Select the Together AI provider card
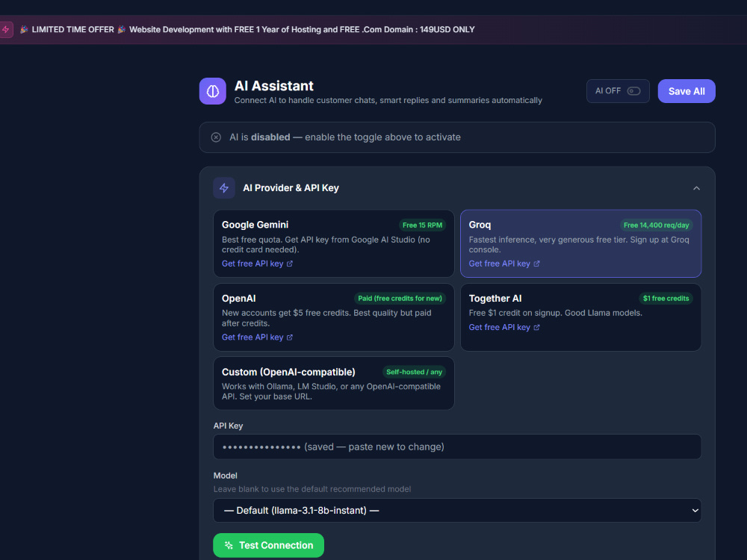The width and height of the screenshot is (747, 560). pyautogui.click(x=580, y=317)
